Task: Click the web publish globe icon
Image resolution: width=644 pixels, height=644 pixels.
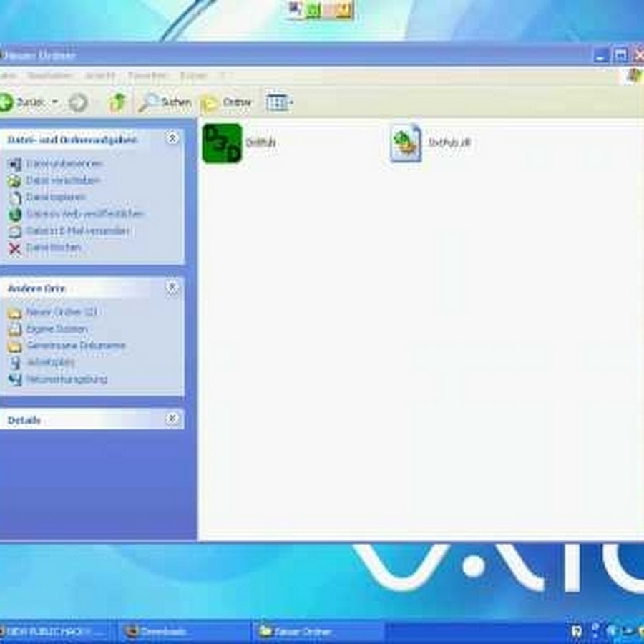Action: 15,215
